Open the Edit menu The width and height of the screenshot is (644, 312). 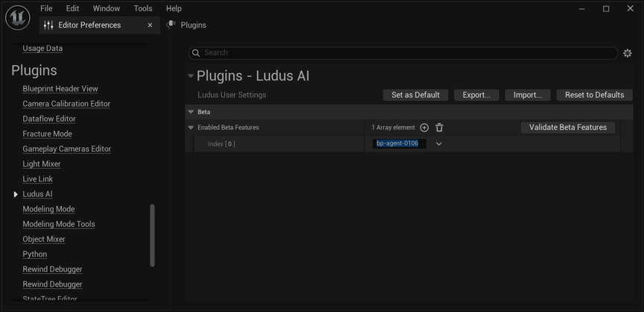(x=73, y=8)
